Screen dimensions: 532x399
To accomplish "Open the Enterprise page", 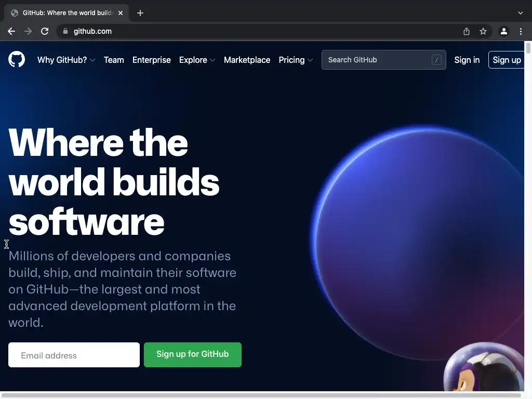I will pos(151,60).
